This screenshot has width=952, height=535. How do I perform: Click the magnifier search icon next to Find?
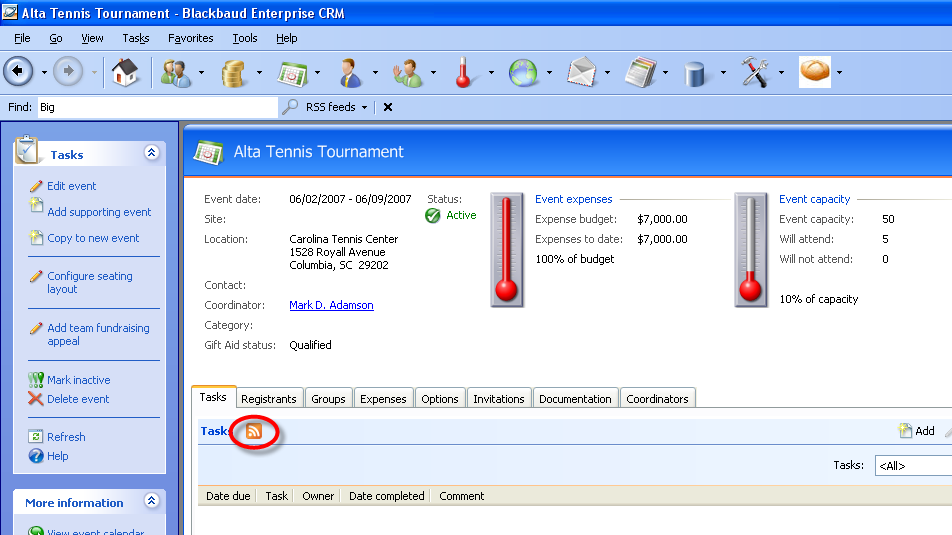coord(290,107)
